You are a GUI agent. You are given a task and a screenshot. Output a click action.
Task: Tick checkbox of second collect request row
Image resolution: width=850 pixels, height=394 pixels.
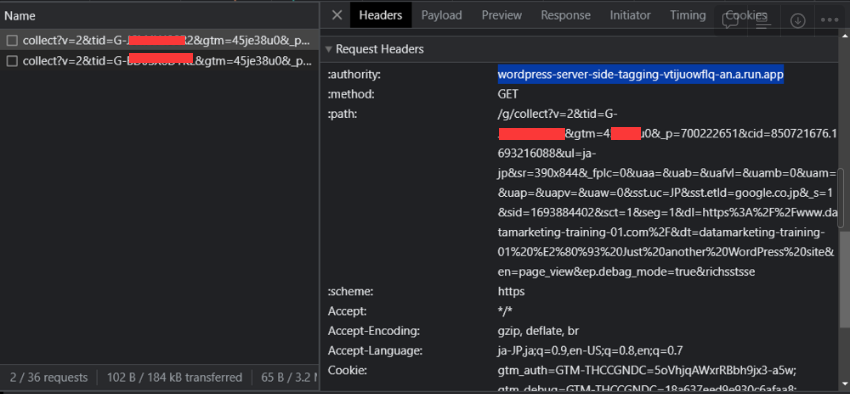point(12,61)
